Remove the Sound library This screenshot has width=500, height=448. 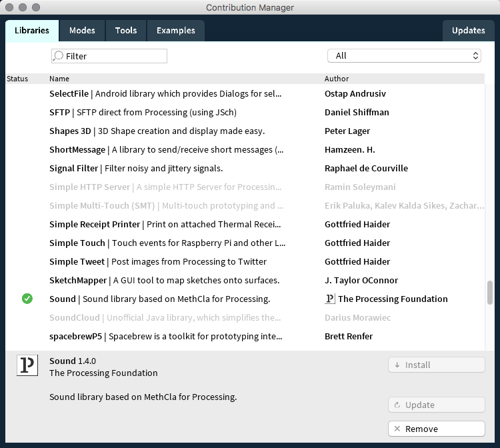437,429
